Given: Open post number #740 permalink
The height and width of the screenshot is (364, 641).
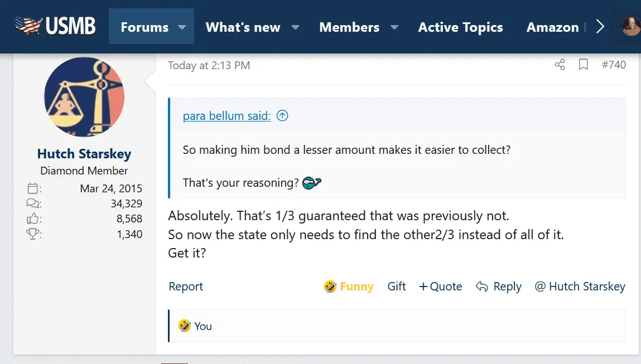Looking at the screenshot, I should click(x=614, y=65).
